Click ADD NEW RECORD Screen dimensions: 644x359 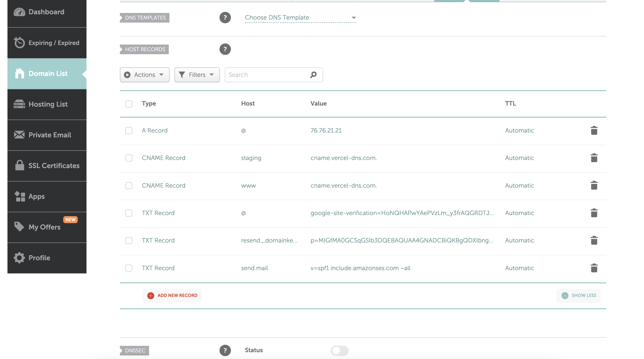(x=172, y=295)
